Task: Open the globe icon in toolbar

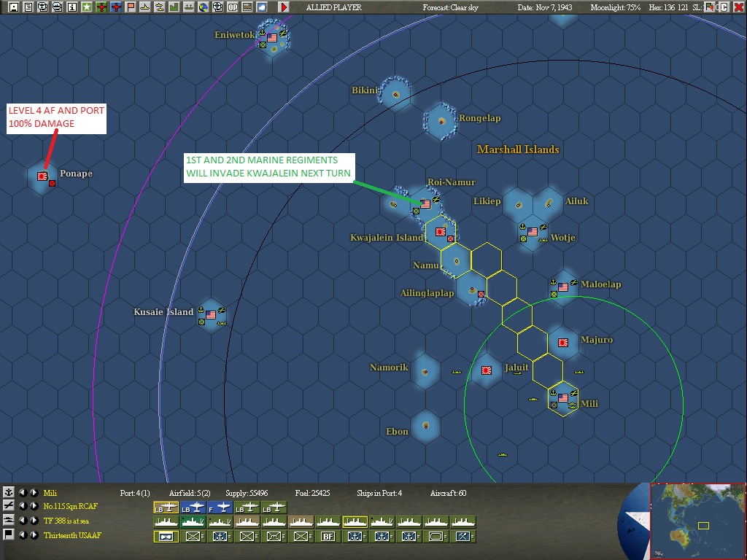Action: coord(203,7)
